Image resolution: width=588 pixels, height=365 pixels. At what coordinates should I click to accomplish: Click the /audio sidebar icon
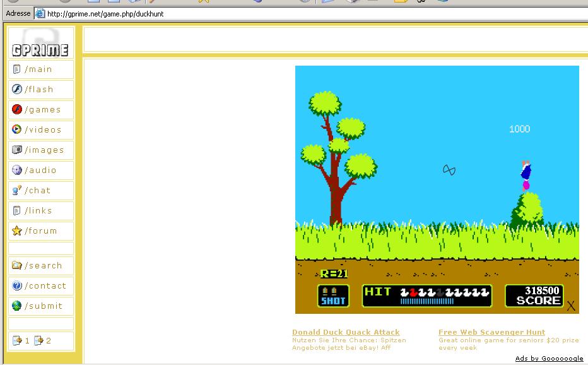pos(17,171)
